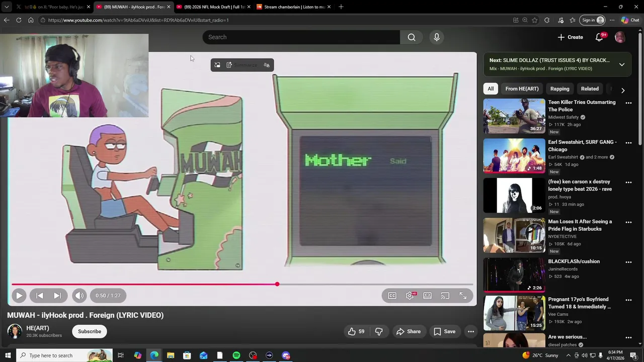Skip to the next video
Viewport: 644px width, 362px height.
(57, 296)
